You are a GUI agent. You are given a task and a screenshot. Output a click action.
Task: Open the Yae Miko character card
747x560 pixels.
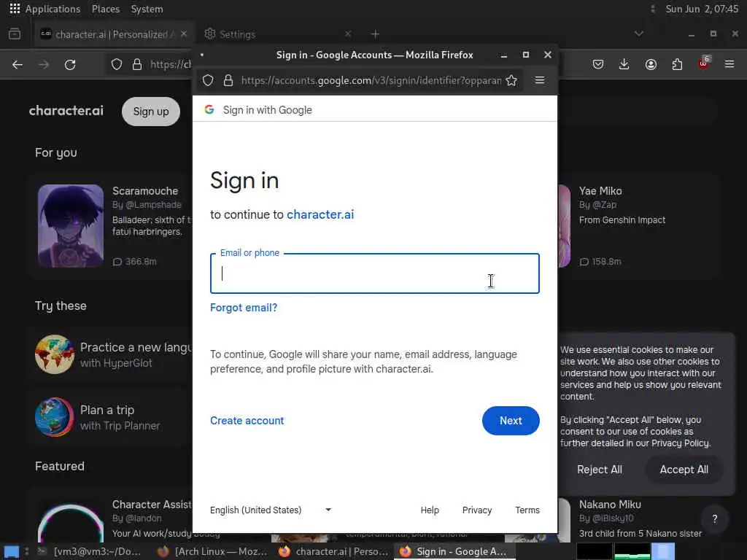click(x=638, y=226)
